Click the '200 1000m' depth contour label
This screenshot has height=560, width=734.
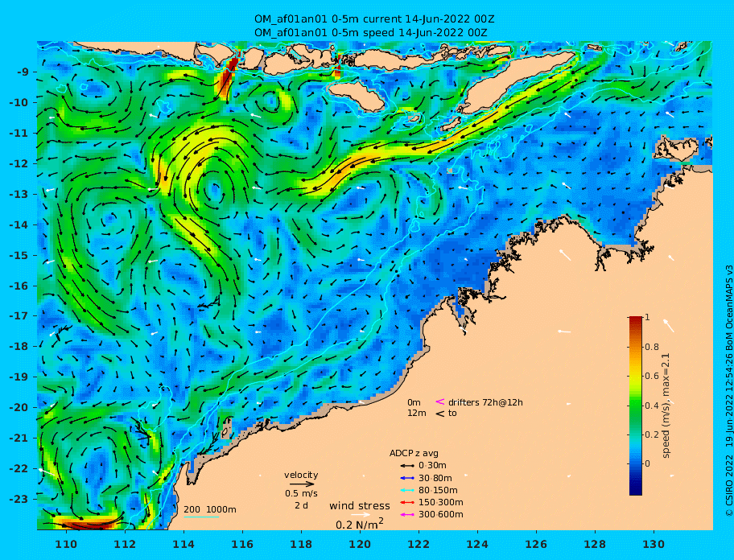[x=210, y=509]
